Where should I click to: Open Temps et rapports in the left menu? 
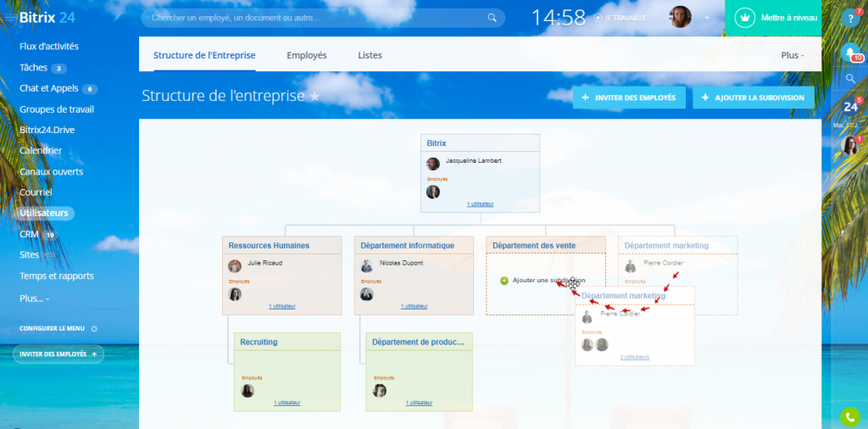pos(57,276)
